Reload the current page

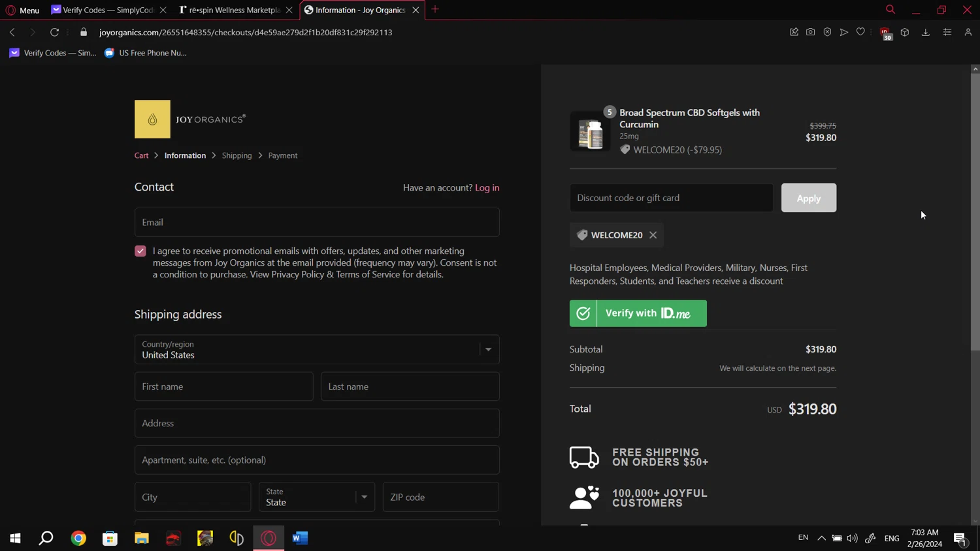(54, 32)
